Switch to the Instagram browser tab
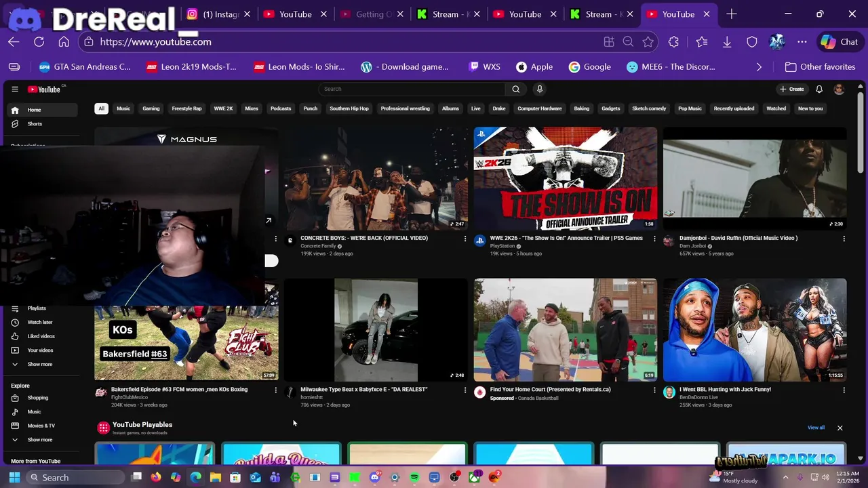 [219, 14]
